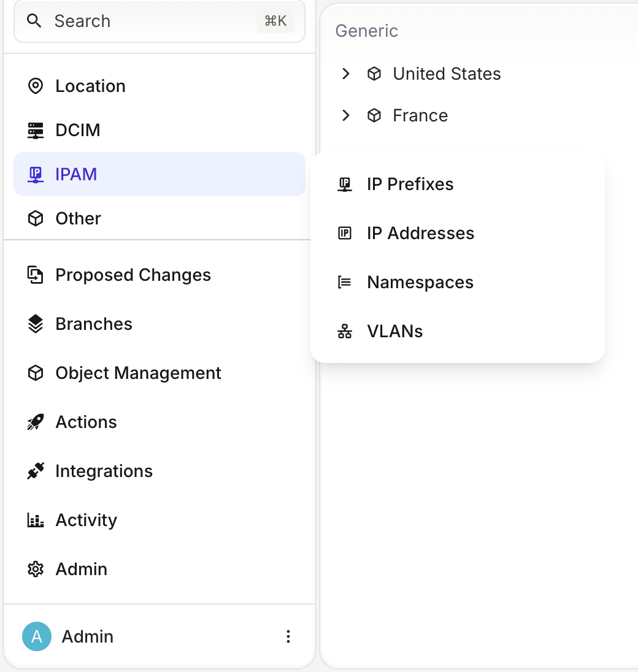Click the Admin user avatar circle
Viewport: 638px width, 672px height.
point(37,636)
